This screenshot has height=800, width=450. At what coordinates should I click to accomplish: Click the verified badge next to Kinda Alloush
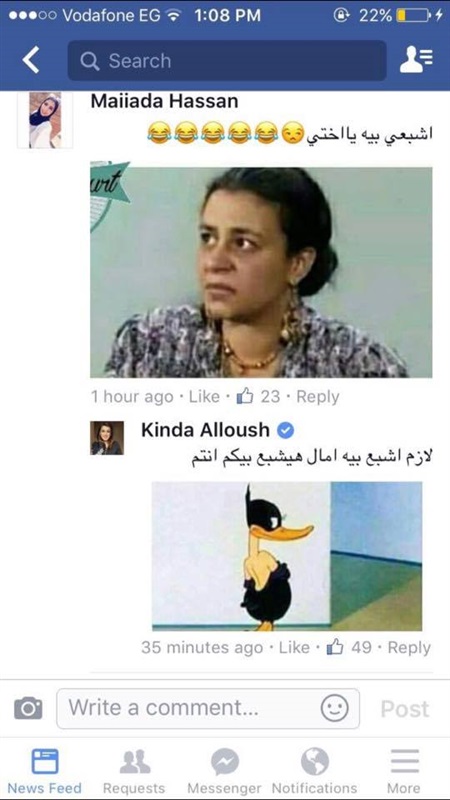point(285,431)
